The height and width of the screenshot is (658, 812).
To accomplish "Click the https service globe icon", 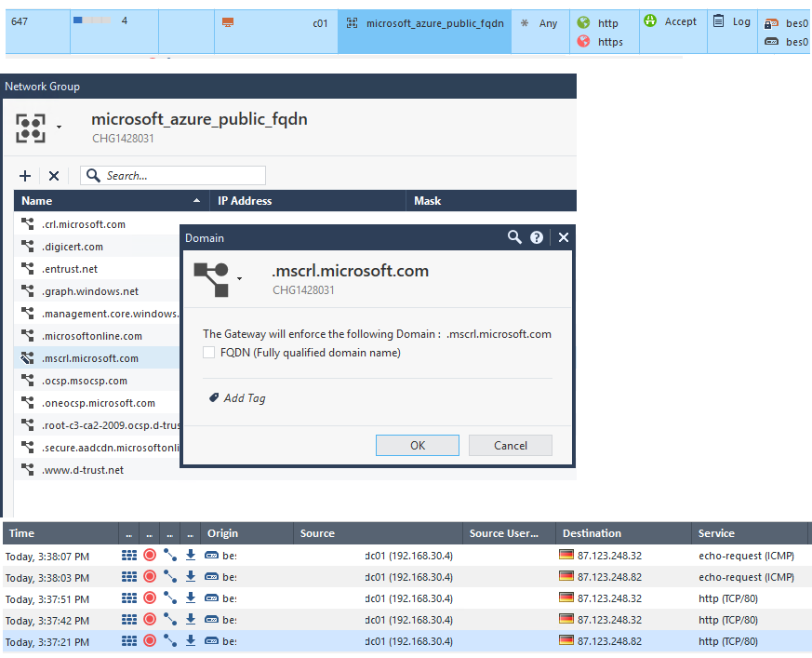I will 583,42.
